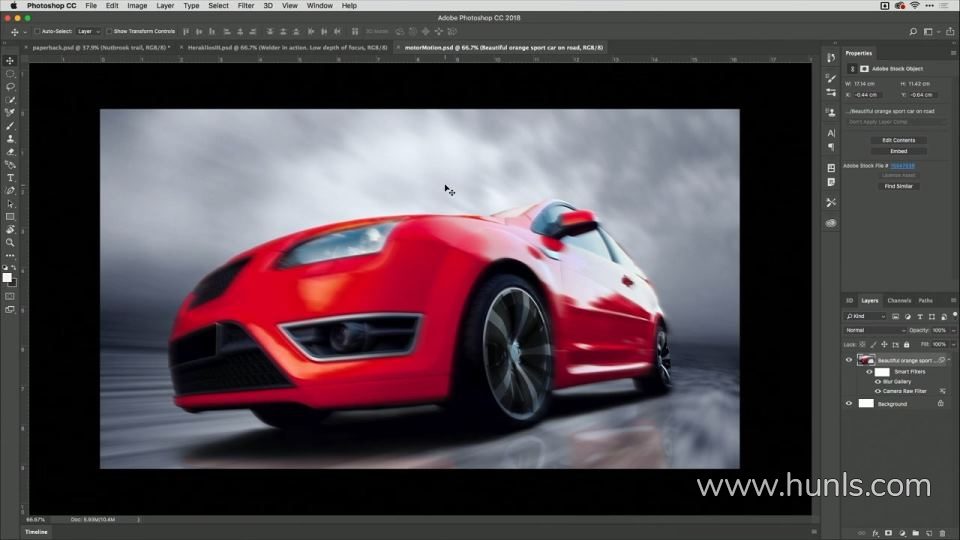The height and width of the screenshot is (540, 960).
Task: Open the Properties panel menu
Action: (953, 53)
